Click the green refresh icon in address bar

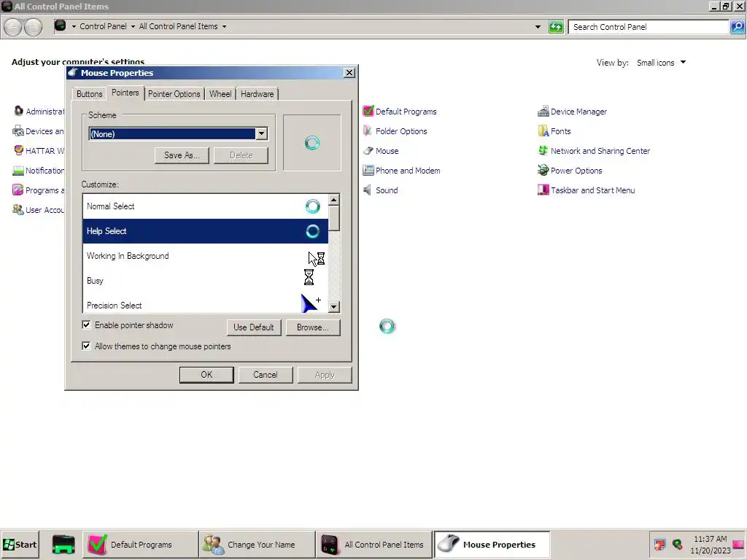556,27
